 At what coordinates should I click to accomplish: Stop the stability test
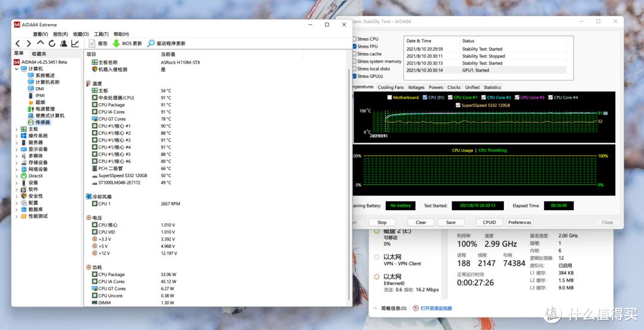click(382, 223)
